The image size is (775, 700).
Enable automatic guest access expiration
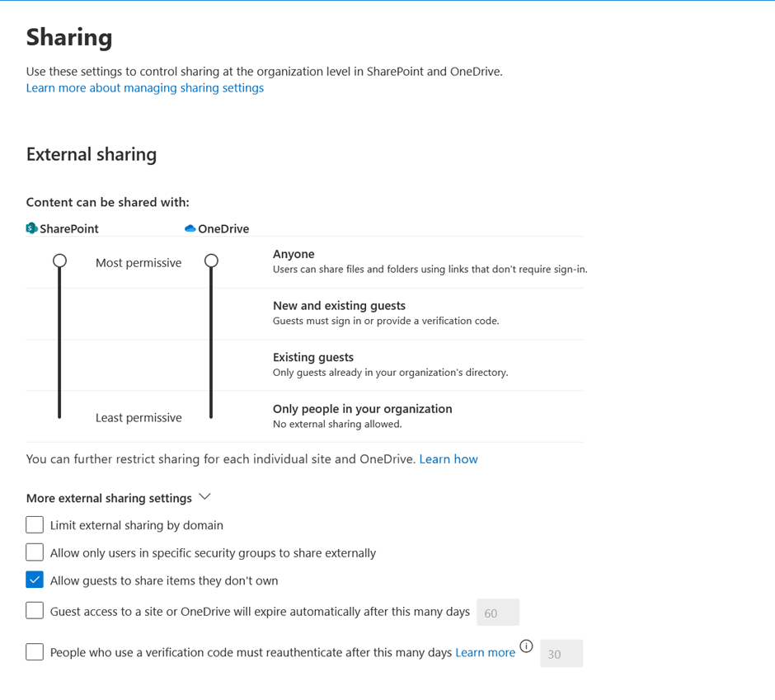pyautogui.click(x=34, y=610)
